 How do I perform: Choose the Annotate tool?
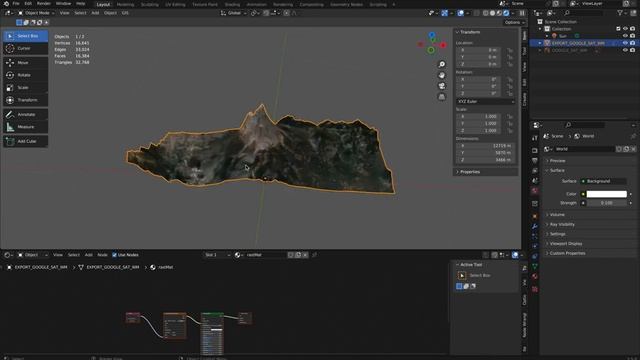(26, 114)
